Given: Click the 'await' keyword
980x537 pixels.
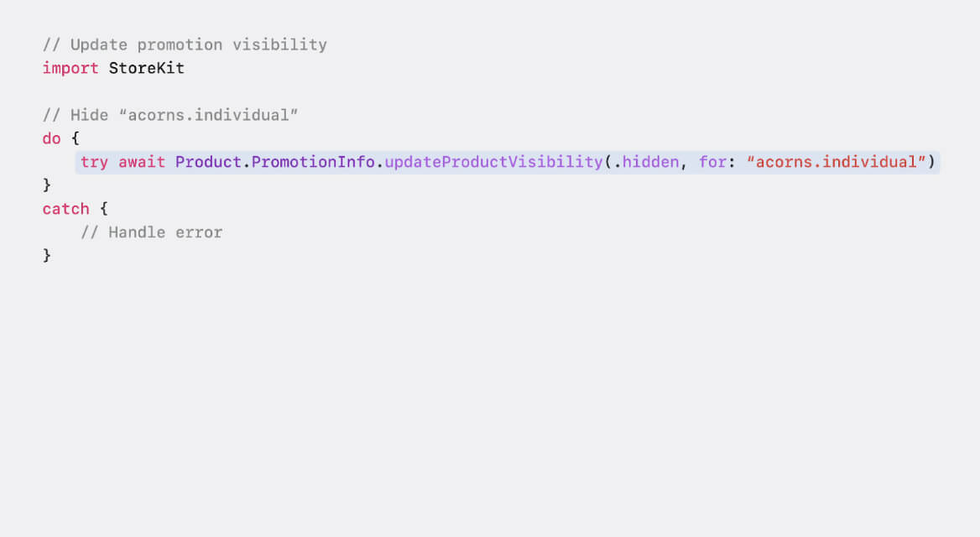Looking at the screenshot, I should [142, 163].
